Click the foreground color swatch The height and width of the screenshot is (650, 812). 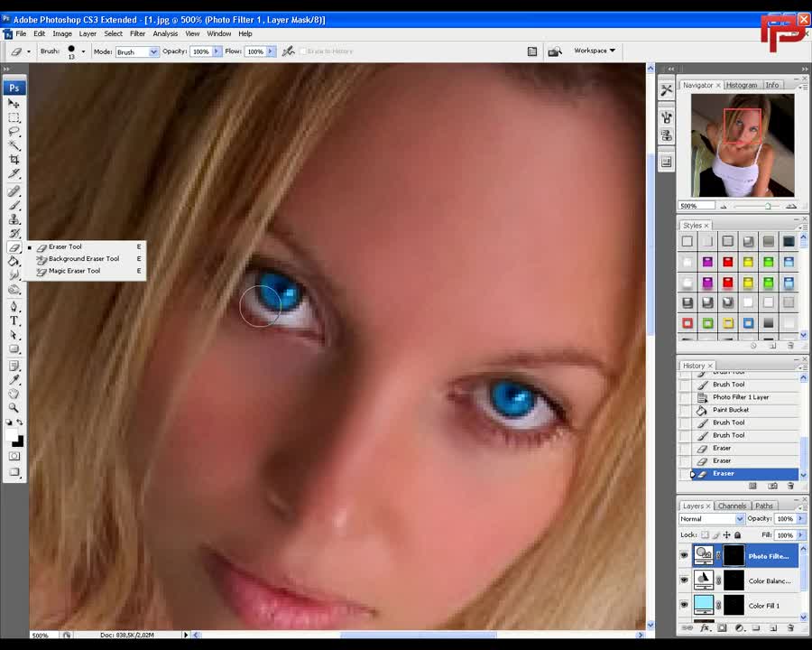[11, 434]
